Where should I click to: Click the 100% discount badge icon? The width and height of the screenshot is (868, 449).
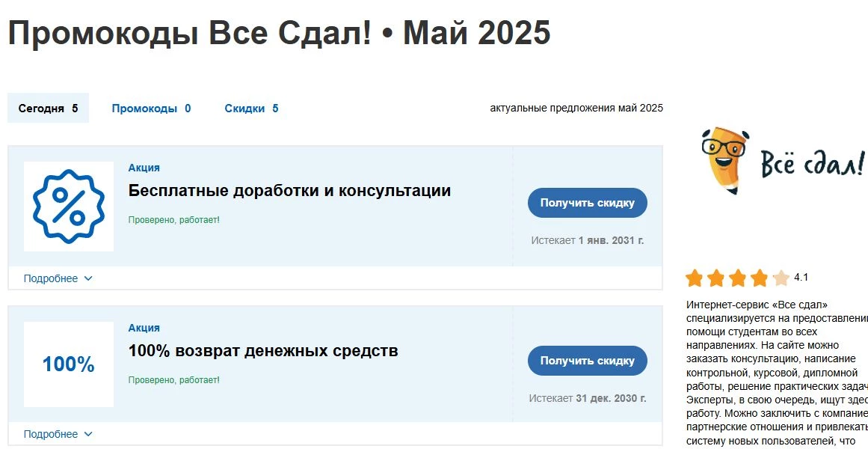click(67, 364)
